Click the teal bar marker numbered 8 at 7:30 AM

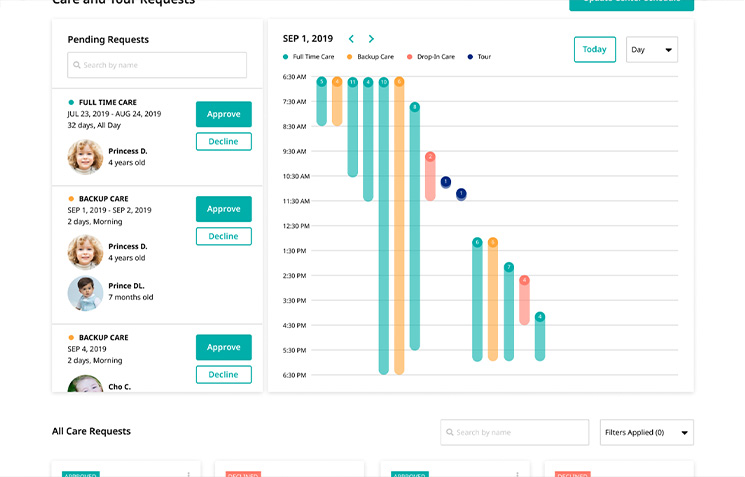[x=415, y=107]
